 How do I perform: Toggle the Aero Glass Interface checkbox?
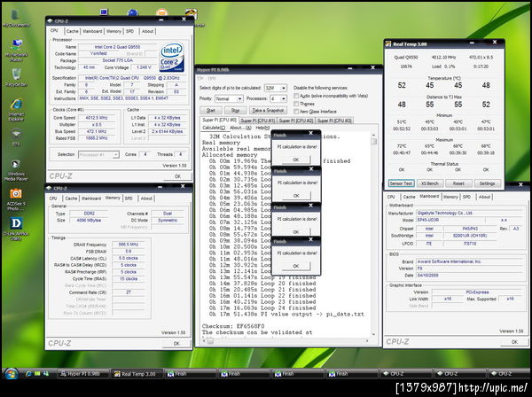(x=296, y=112)
